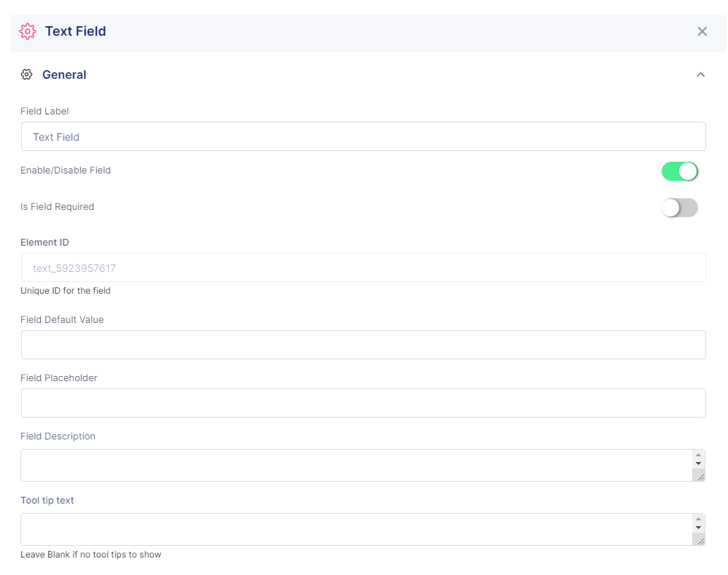Click the pink gear icon beside Text Field title
This screenshot has height=575, width=728.
pos(28,31)
